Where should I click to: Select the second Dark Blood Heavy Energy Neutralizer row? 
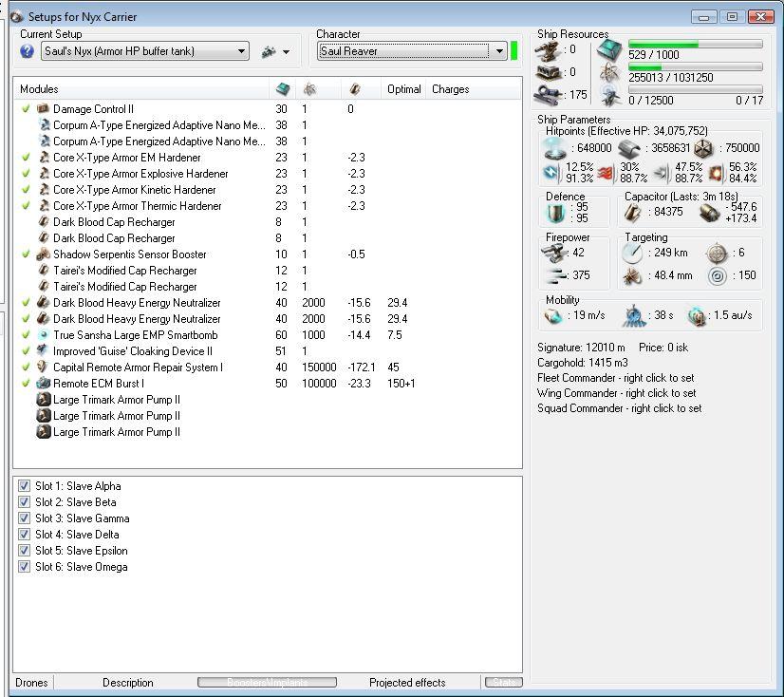pos(268,319)
